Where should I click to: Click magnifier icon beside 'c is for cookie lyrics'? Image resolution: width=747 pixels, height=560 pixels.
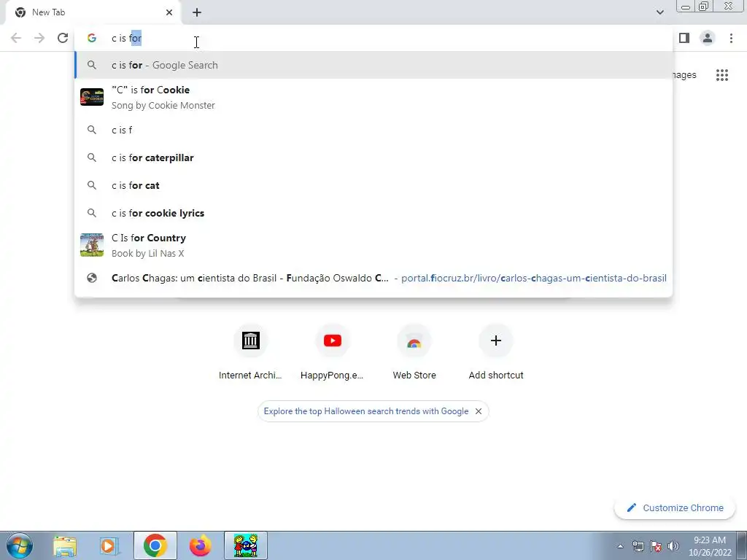(92, 213)
